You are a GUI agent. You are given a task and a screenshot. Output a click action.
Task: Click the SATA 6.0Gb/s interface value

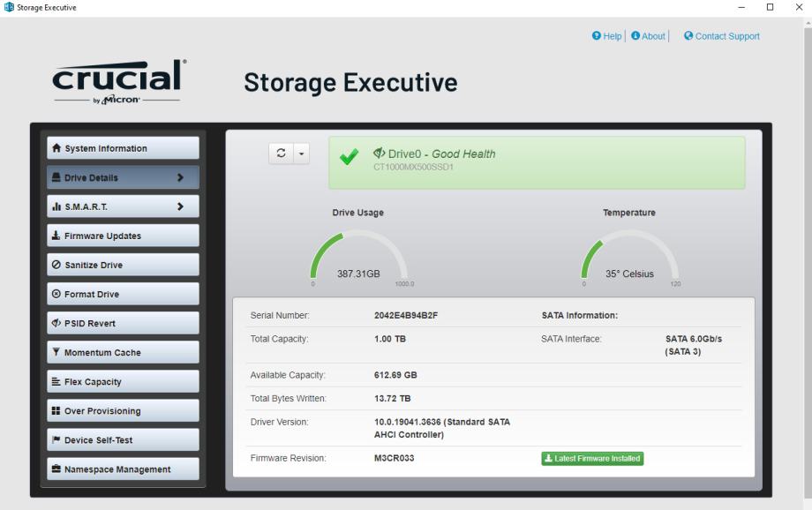pos(694,345)
